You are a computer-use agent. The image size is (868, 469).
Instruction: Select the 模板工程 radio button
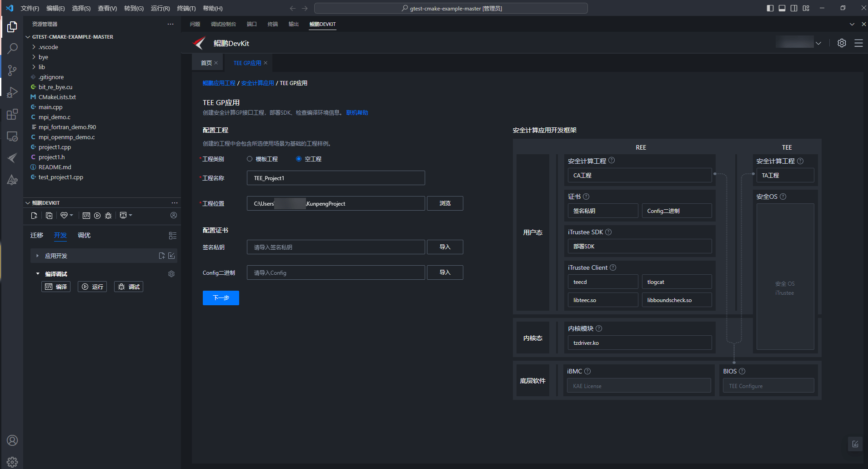point(250,159)
